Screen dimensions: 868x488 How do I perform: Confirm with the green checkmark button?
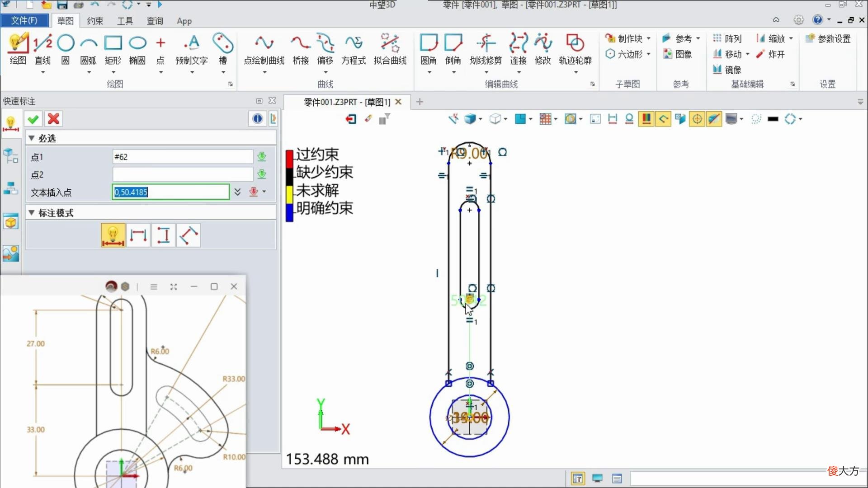[33, 119]
